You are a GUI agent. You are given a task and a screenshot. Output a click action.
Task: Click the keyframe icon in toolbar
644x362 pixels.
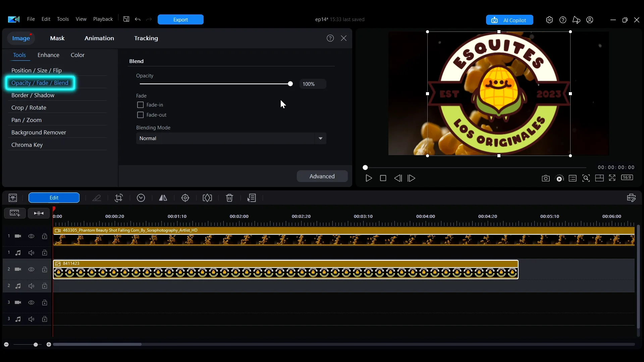[207, 198]
